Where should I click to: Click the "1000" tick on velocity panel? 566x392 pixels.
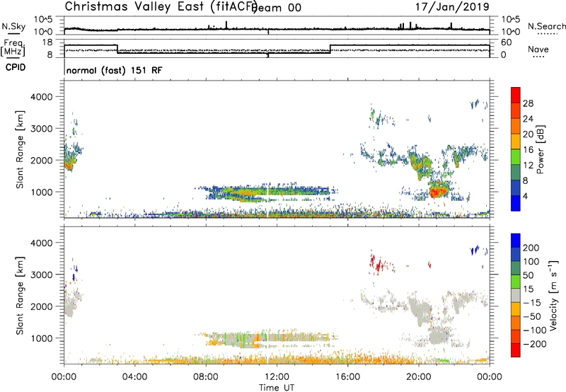(42, 338)
